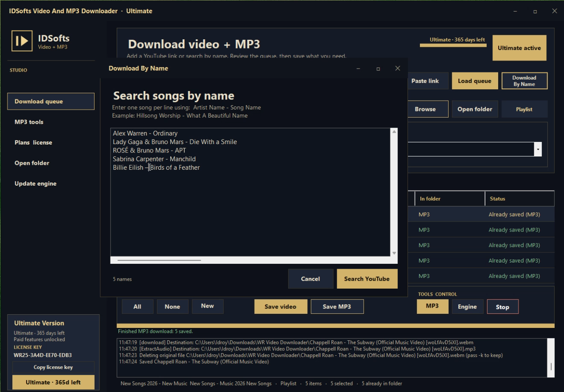Click the Save video button
Image resolution: width=564 pixels, height=392 pixels.
point(281,307)
